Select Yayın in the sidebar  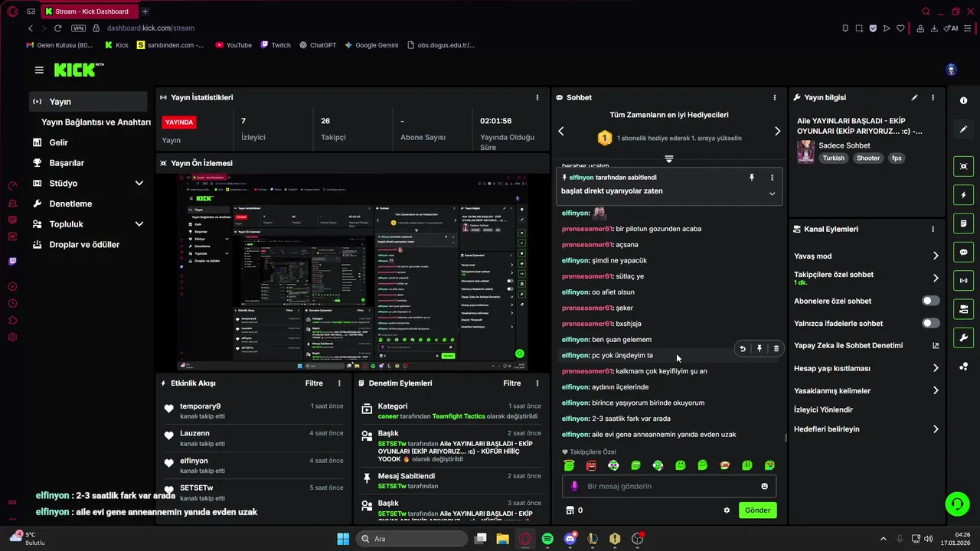coord(88,101)
